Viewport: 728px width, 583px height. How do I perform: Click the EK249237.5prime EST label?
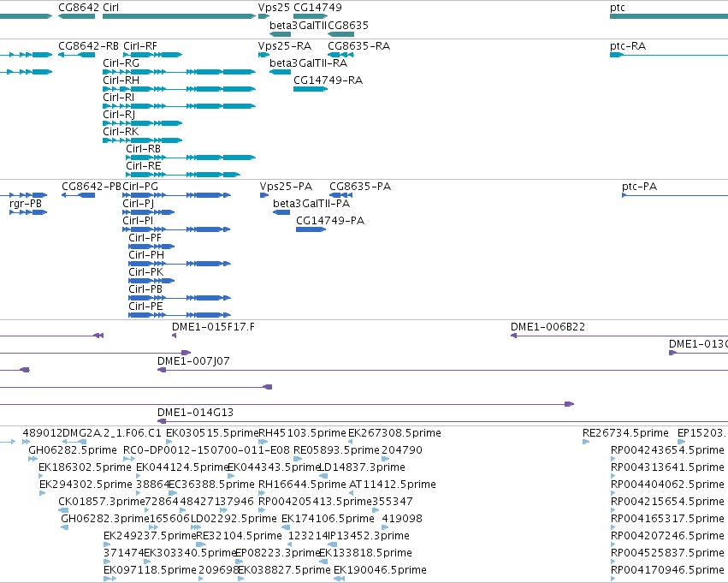point(150,536)
